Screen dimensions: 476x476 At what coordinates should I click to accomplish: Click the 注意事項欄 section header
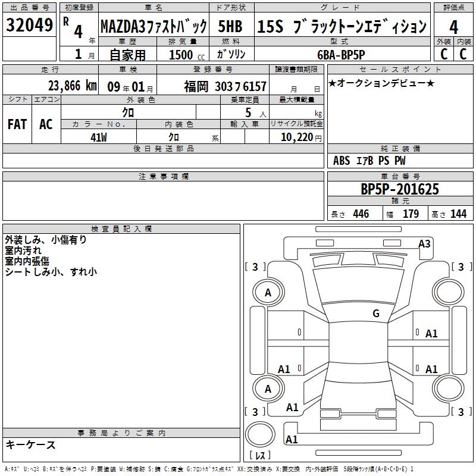coord(163,176)
